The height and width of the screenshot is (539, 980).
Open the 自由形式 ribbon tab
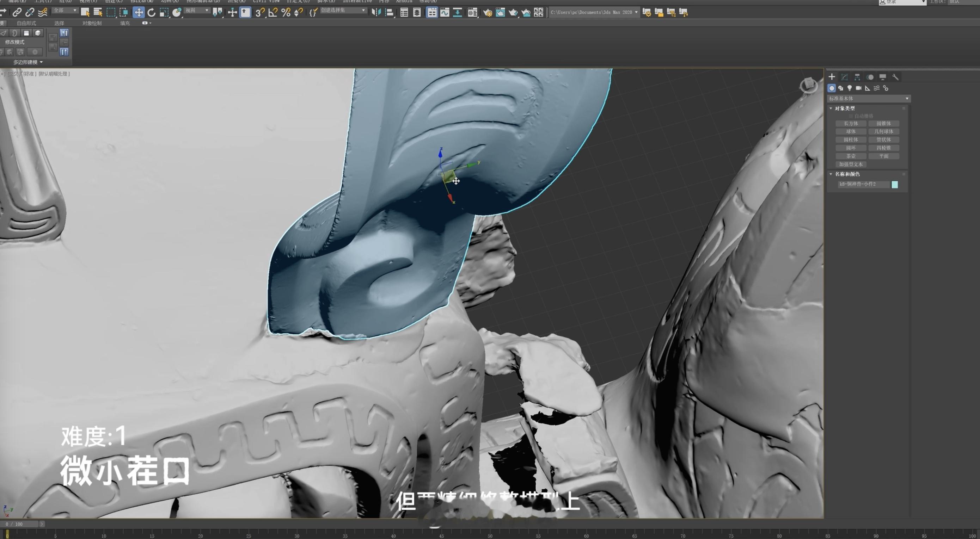[x=26, y=23]
